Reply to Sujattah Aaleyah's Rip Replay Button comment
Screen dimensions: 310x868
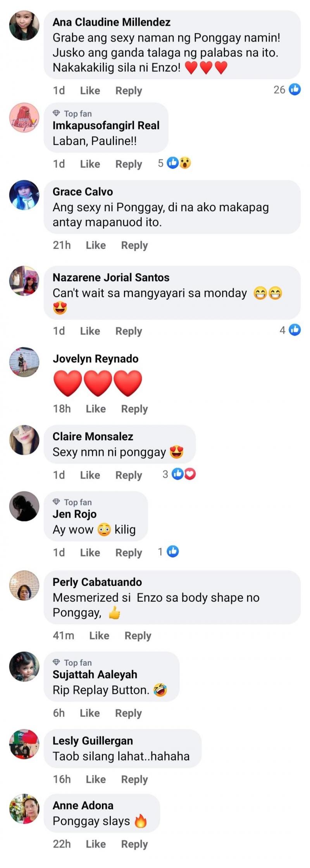pos(129,713)
